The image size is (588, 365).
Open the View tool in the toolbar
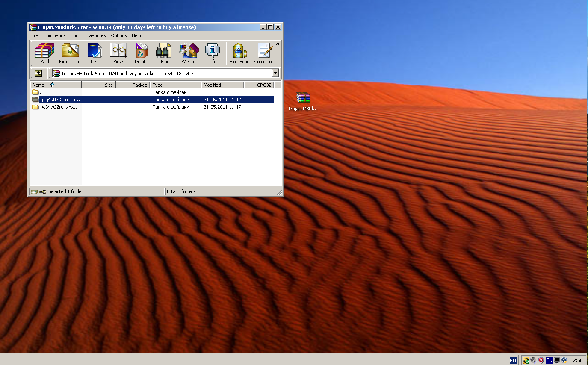(118, 53)
